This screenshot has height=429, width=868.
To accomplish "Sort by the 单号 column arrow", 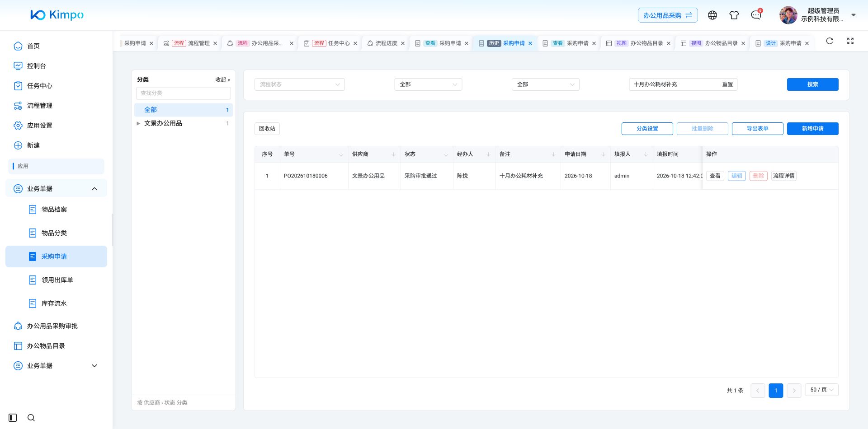I will [x=341, y=154].
